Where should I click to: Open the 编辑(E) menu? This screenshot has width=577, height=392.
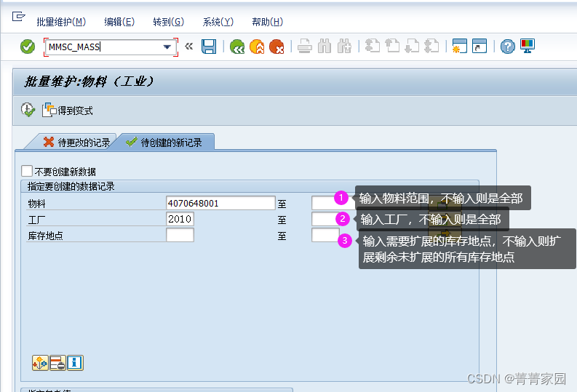tap(119, 22)
